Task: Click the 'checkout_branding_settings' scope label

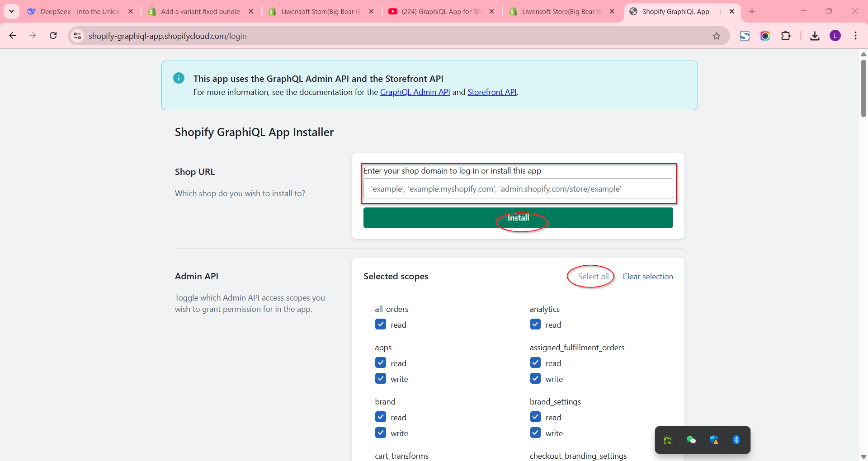Action: [x=578, y=456]
